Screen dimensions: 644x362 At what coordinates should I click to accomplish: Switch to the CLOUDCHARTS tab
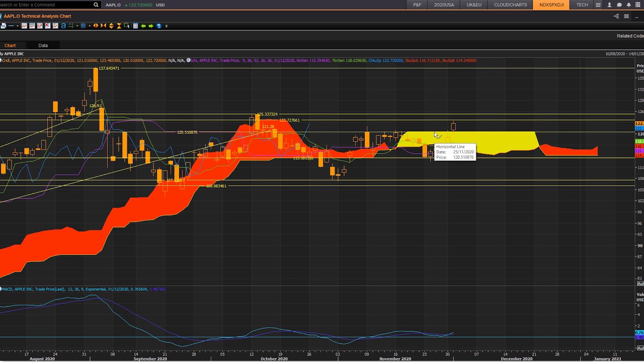(510, 5)
